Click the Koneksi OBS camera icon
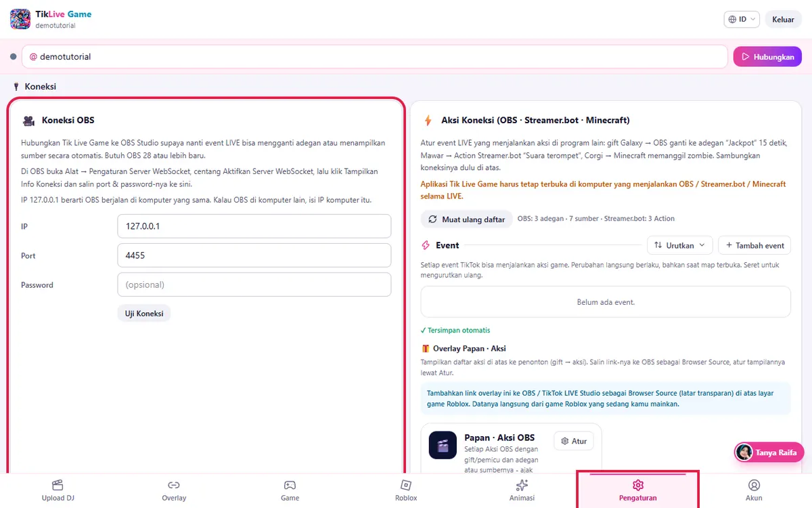The image size is (812, 508). tap(28, 121)
